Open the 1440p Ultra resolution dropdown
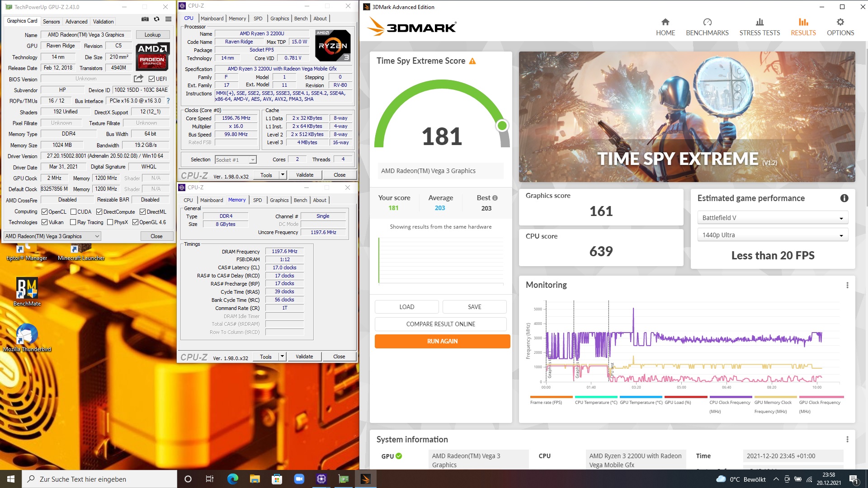Image resolution: width=868 pixels, height=488 pixels. pyautogui.click(x=773, y=235)
